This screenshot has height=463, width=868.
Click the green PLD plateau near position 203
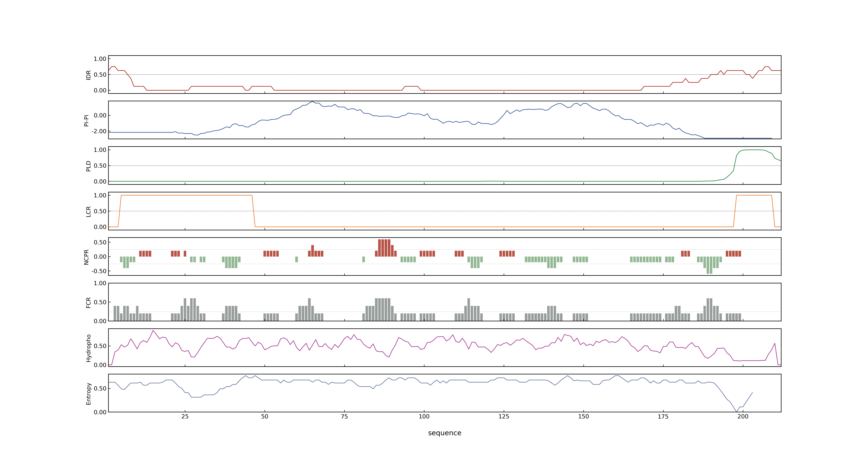pos(752,150)
